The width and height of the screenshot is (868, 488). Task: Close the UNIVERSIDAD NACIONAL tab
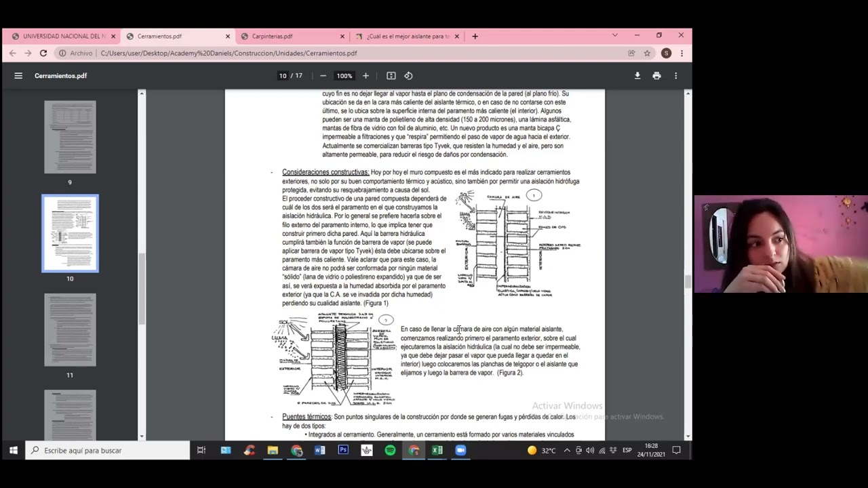(113, 36)
